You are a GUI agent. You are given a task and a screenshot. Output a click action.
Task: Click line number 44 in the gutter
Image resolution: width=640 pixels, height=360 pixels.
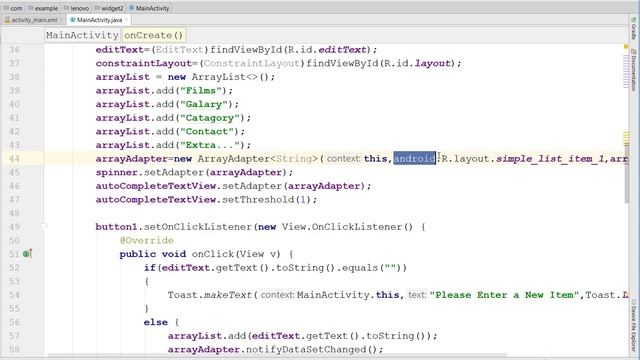pyautogui.click(x=14, y=158)
